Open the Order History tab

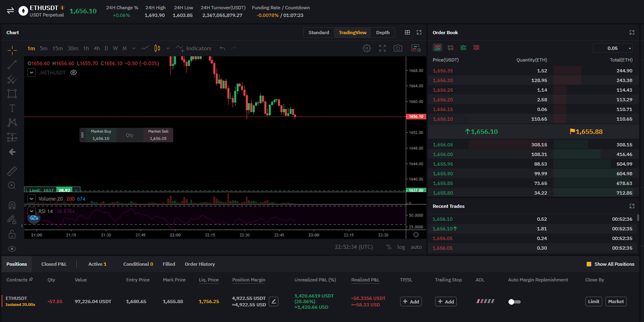pyautogui.click(x=200, y=264)
